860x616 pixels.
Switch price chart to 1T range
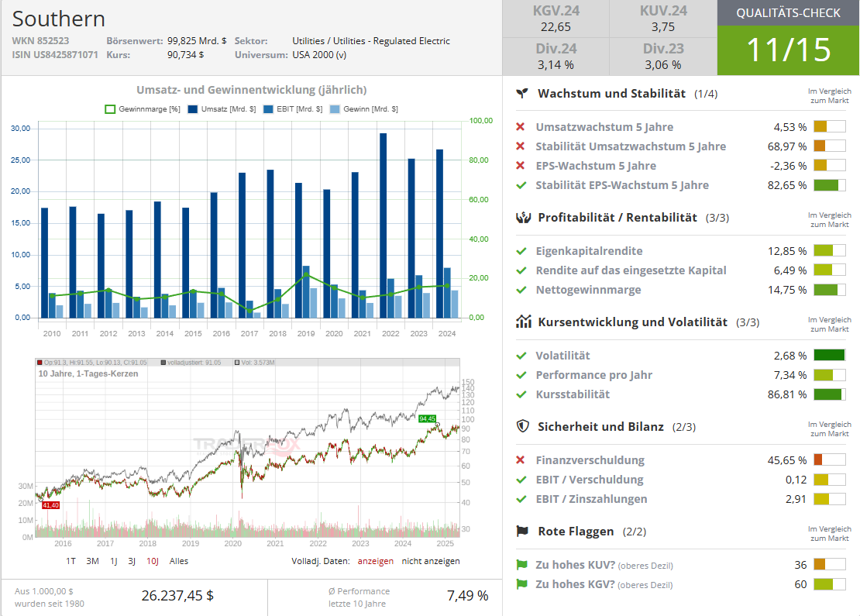coord(71,561)
